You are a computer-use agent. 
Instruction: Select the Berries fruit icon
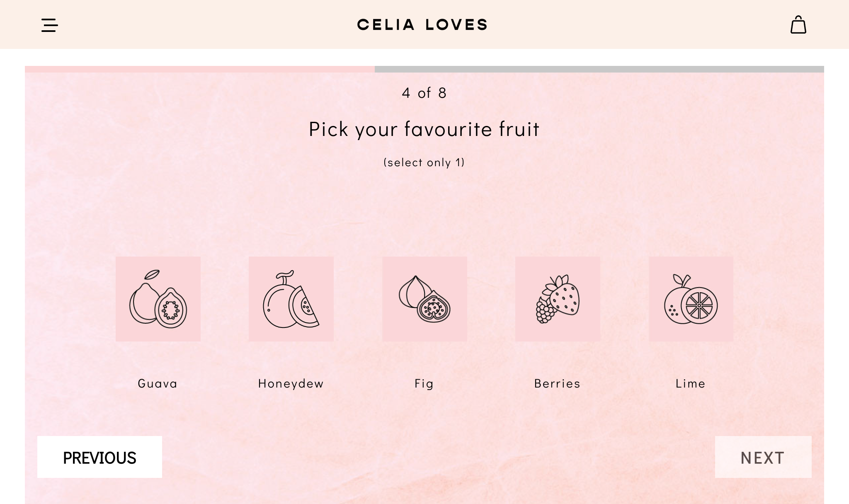[x=558, y=299]
